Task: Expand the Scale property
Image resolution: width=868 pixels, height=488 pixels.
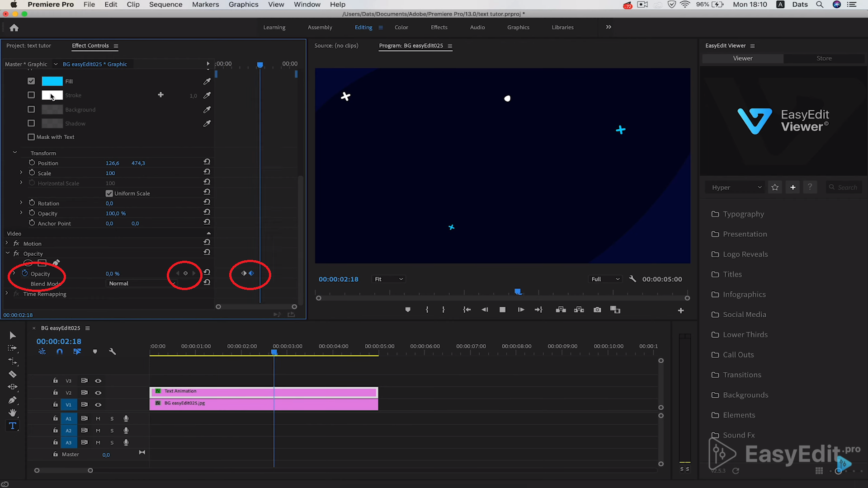Action: pos(21,173)
